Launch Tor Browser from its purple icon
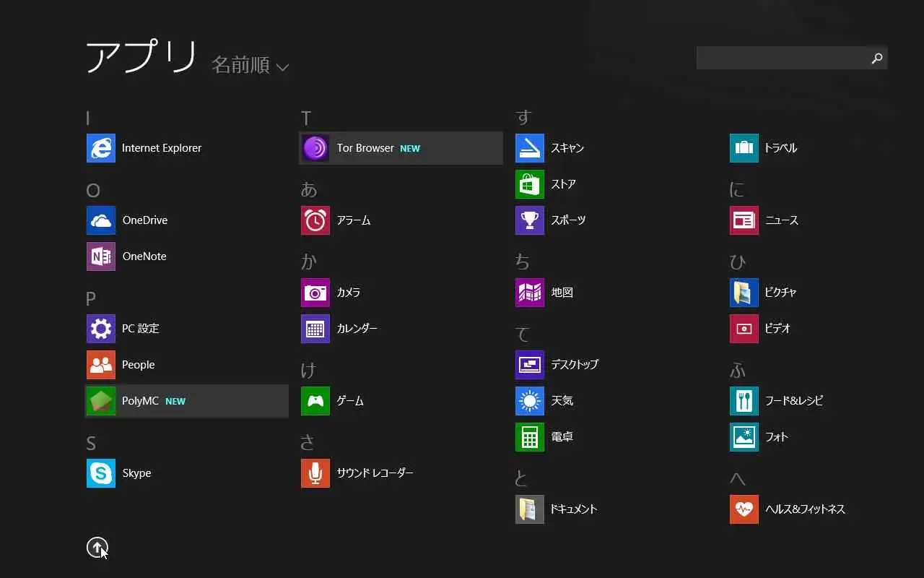The width and height of the screenshot is (924, 578). (x=315, y=148)
